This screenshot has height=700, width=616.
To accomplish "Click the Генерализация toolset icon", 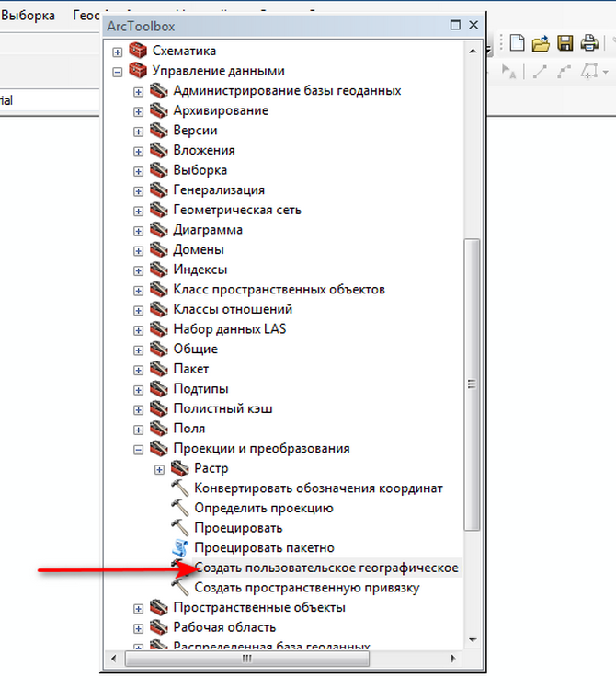I will pyautogui.click(x=158, y=189).
